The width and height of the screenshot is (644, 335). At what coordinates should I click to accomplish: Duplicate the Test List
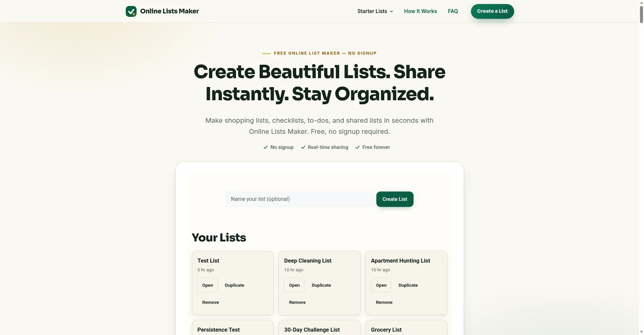tap(234, 285)
